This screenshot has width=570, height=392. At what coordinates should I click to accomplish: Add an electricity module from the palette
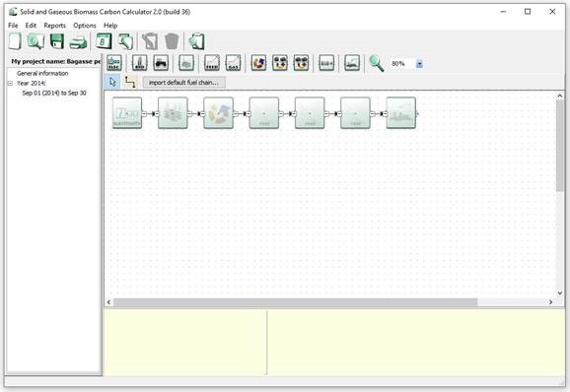click(x=114, y=63)
